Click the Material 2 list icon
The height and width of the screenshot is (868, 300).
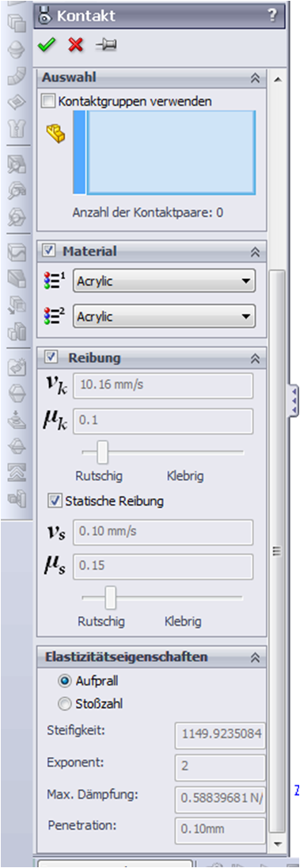click(x=54, y=316)
